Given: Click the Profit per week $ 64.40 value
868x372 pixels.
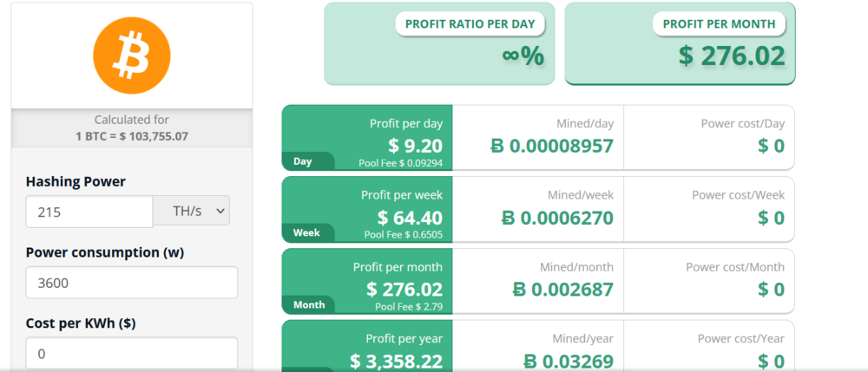Looking at the screenshot, I should pos(410,217).
